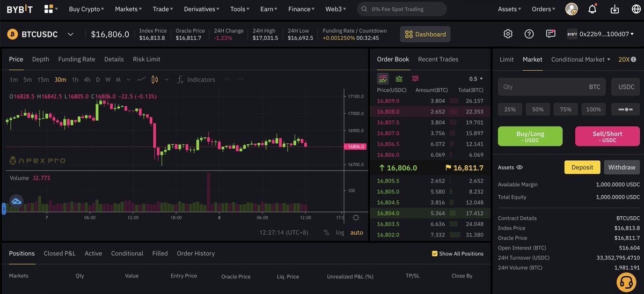Open more timeframes chevron after M

point(128,79)
